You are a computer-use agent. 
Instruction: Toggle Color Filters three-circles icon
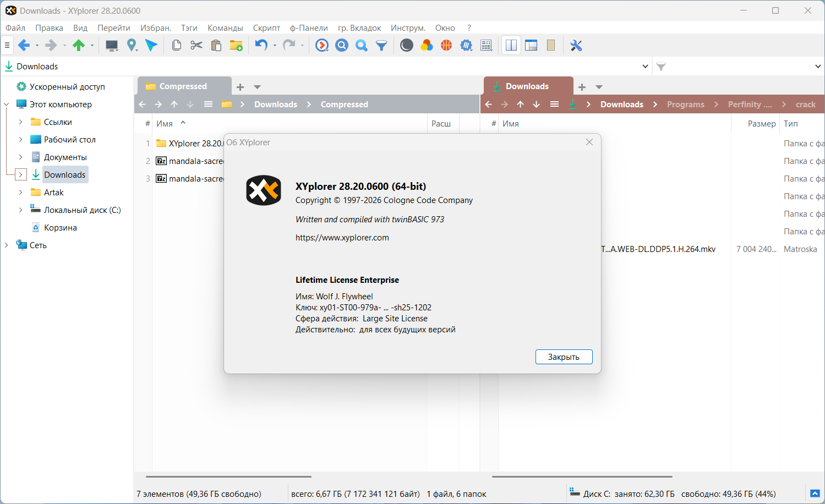427,46
